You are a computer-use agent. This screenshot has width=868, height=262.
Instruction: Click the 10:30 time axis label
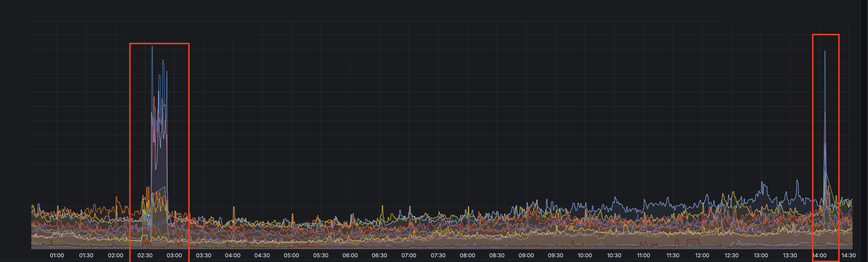coord(614,255)
